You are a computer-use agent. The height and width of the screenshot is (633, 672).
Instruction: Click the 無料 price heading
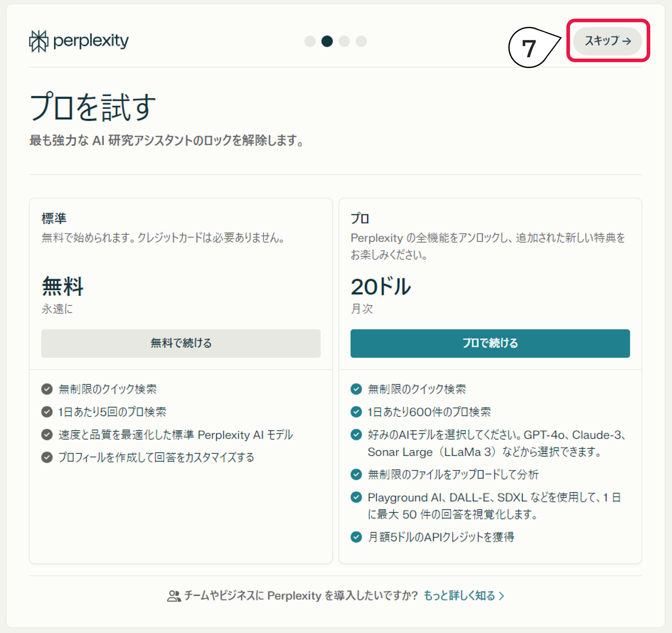tap(63, 286)
